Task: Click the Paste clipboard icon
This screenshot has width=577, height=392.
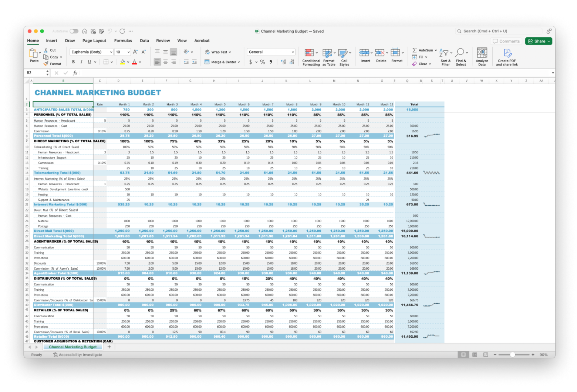Action: coord(33,53)
